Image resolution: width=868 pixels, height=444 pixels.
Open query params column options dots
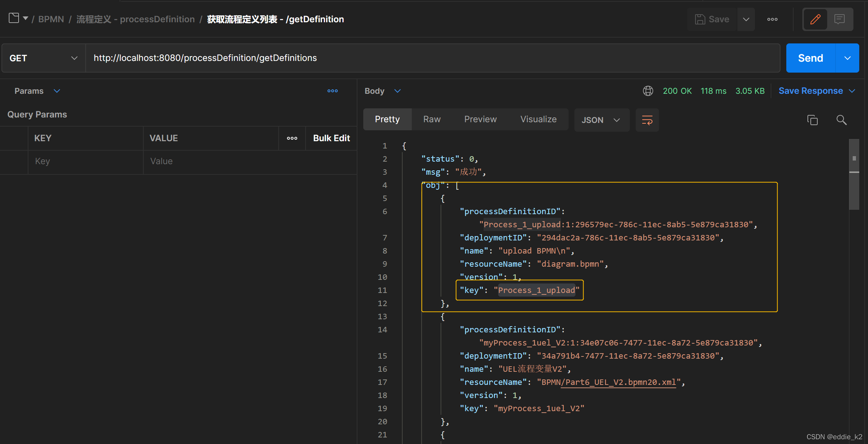(292, 138)
